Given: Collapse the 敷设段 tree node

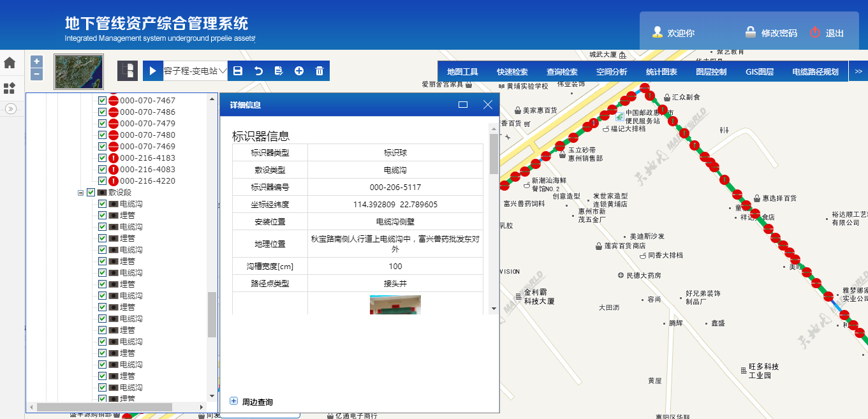Looking at the screenshot, I should [80, 192].
